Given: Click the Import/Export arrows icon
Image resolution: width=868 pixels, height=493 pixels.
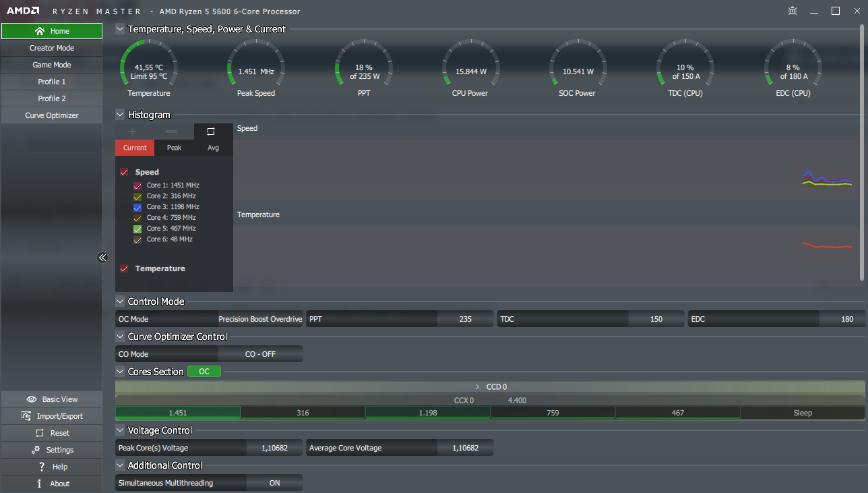Looking at the screenshot, I should (26, 416).
